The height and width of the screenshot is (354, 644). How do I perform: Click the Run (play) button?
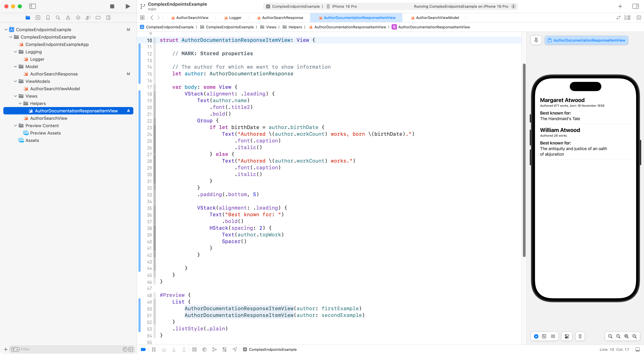pyautogui.click(x=127, y=6)
